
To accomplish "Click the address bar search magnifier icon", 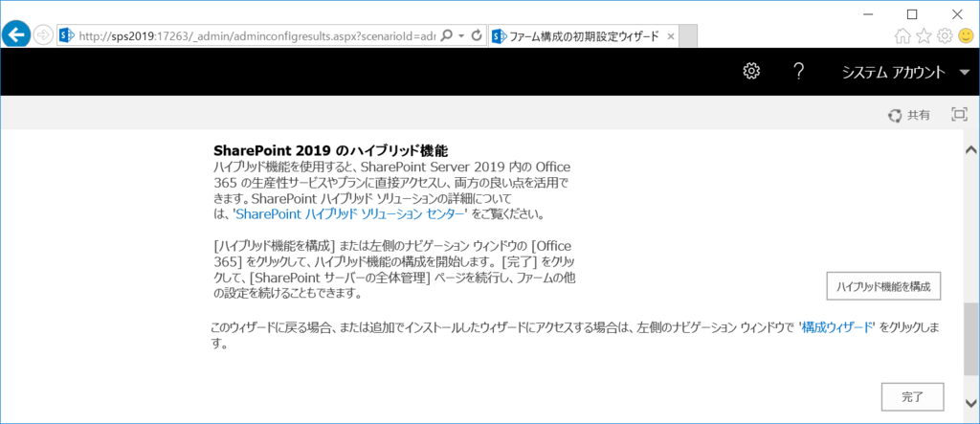I will pyautogui.click(x=446, y=35).
